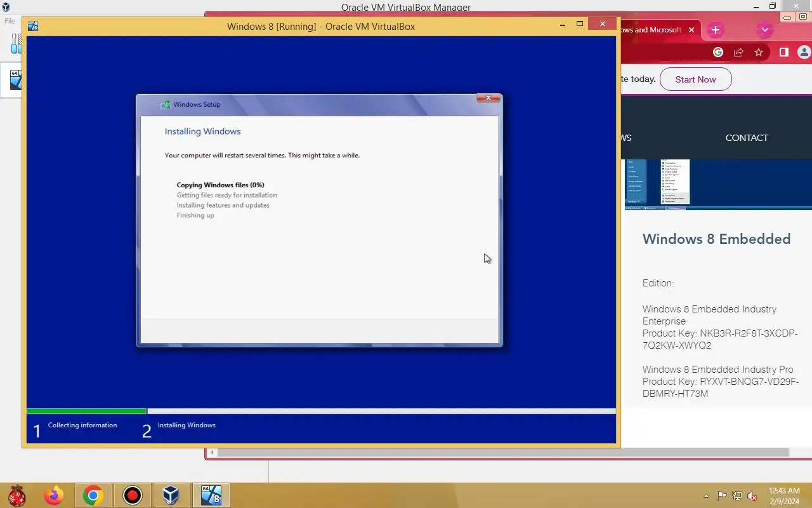Restore down the VirtualBox Manager window

click(773, 6)
